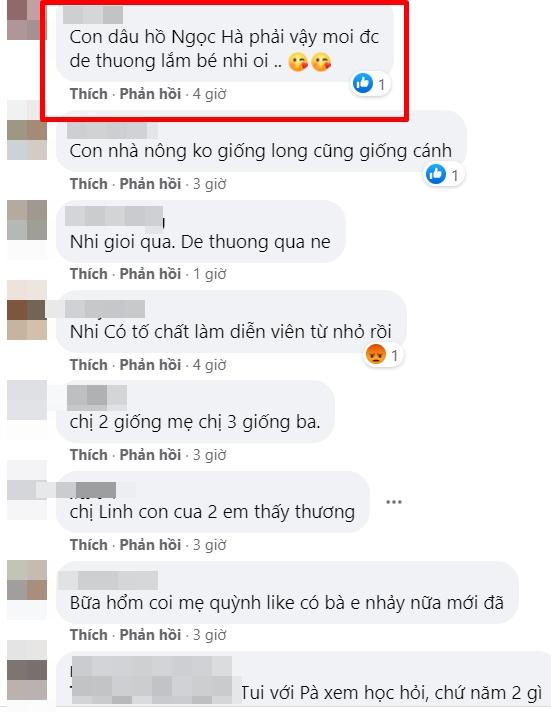Open avatar of 'Nhi Có tố chất' commenter
Viewport: 551px width, 712px height.
(x=27, y=310)
